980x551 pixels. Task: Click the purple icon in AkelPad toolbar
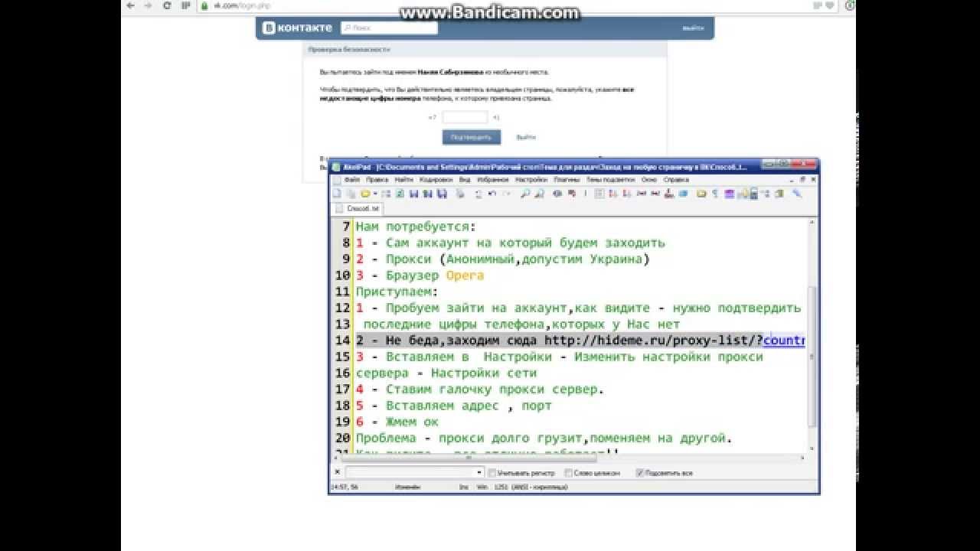(728, 194)
